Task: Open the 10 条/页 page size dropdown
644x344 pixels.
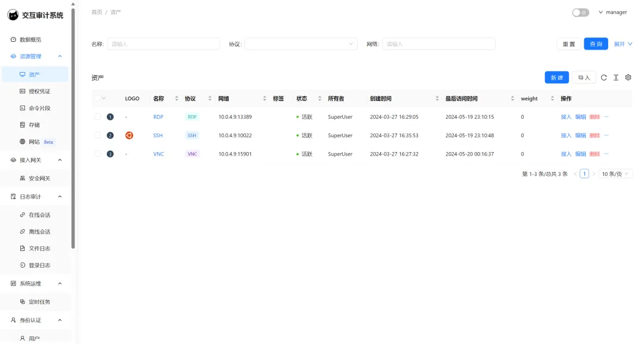Action: click(x=615, y=174)
